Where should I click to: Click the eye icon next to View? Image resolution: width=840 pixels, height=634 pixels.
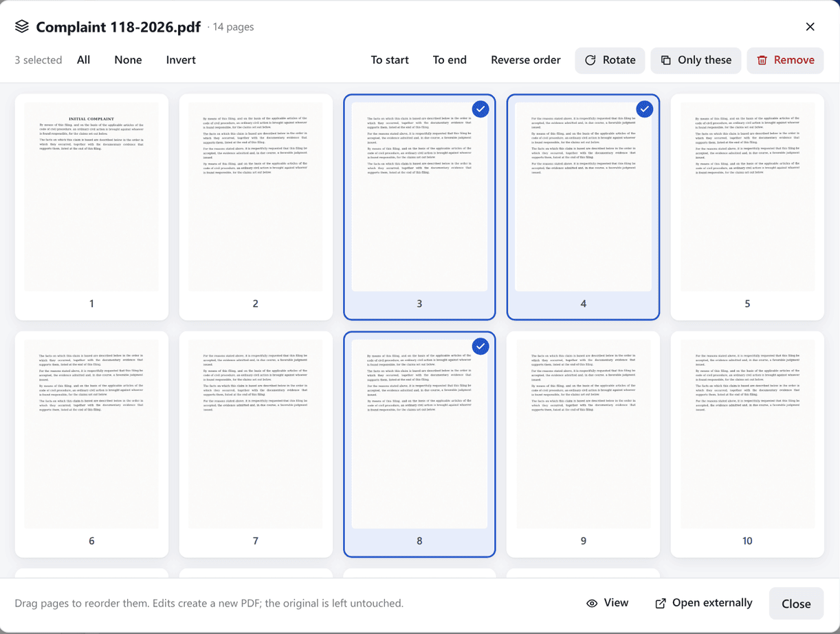coord(592,603)
